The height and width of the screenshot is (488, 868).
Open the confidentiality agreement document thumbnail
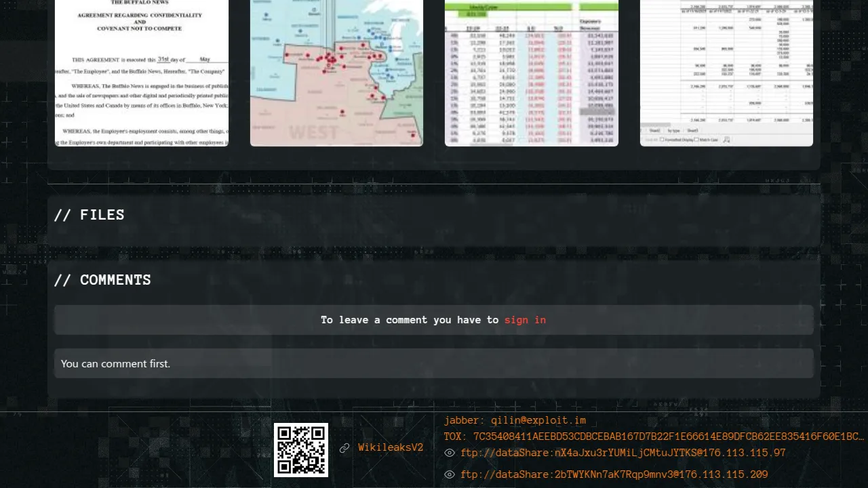point(142,73)
